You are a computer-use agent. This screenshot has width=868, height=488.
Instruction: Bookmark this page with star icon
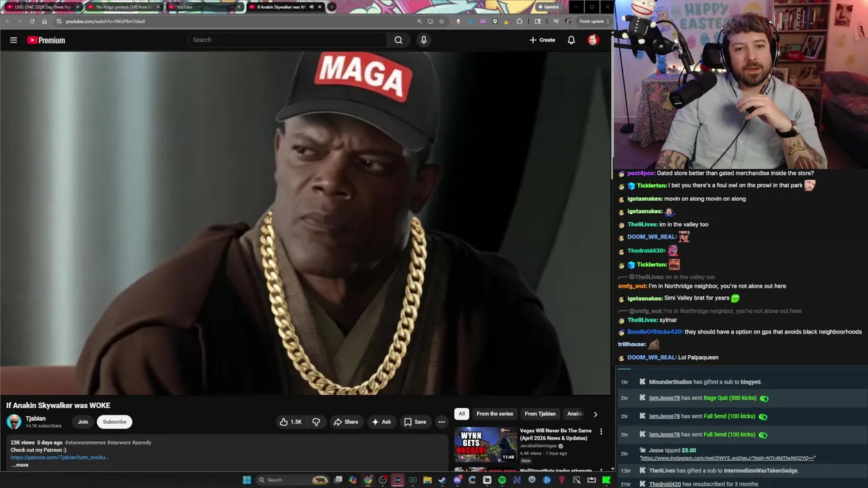(x=441, y=21)
